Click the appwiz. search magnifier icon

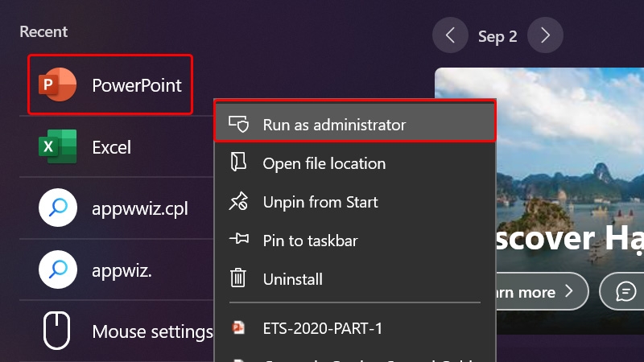coord(58,269)
